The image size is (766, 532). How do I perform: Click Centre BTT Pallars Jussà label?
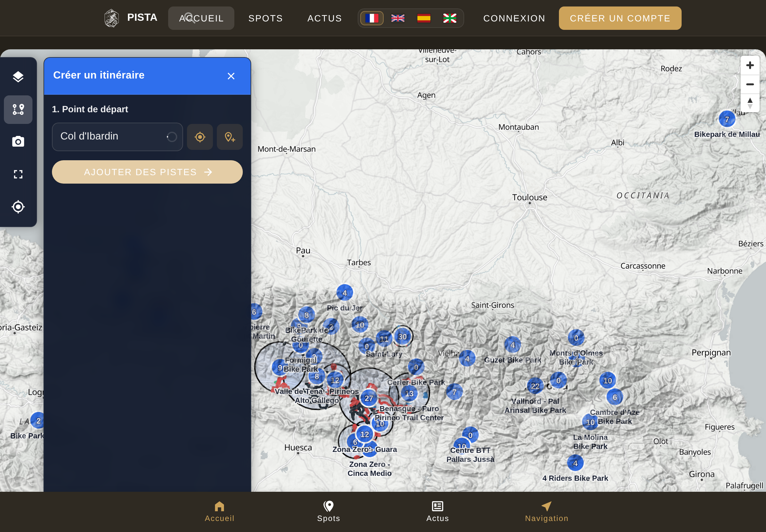pyautogui.click(x=470, y=455)
